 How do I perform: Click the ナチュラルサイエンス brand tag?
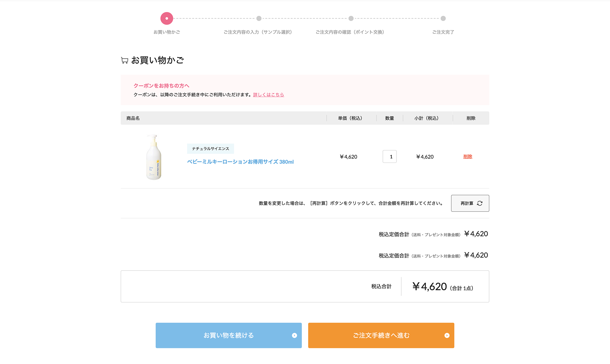coord(210,149)
